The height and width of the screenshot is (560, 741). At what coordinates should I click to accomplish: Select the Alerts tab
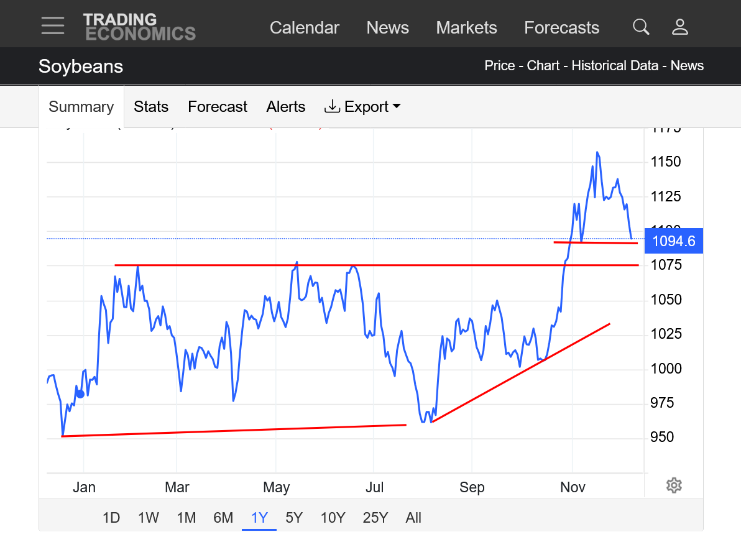pos(286,107)
